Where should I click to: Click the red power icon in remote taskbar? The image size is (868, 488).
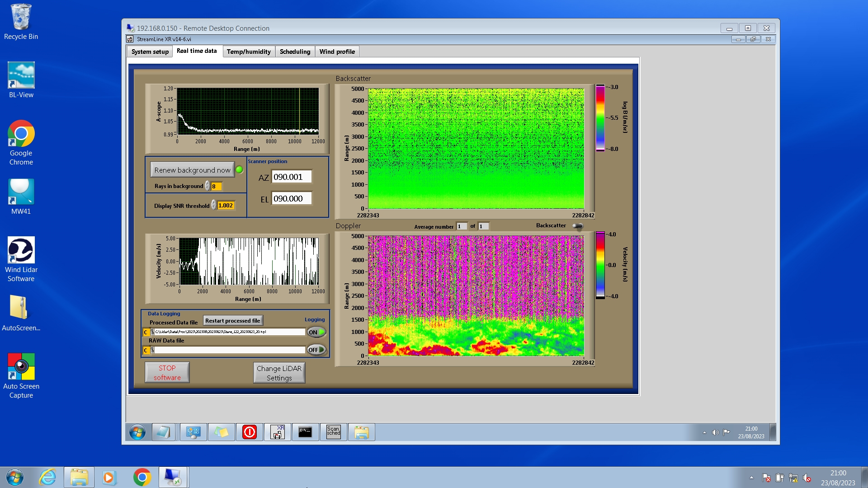249,432
